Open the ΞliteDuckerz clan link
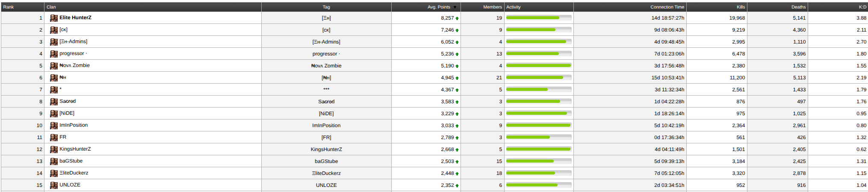 (x=74, y=173)
